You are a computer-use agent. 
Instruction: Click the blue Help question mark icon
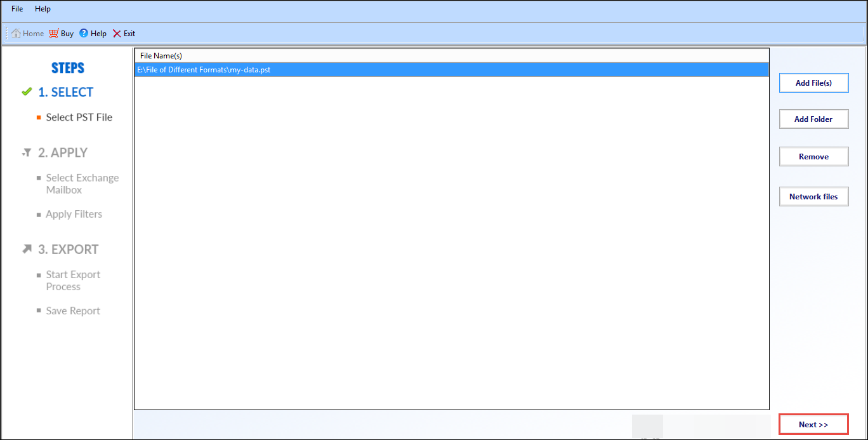(84, 34)
